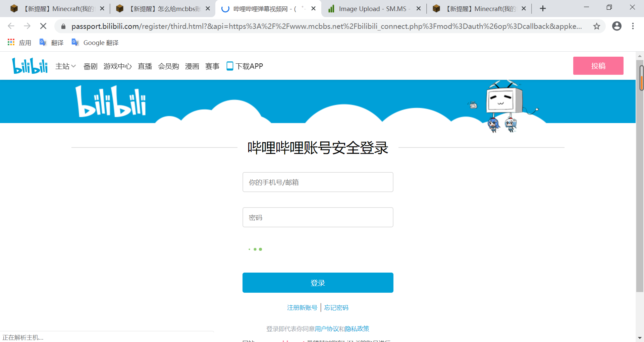644x342 pixels.
Task: Open the 主站 dropdown menu
Action: 66,66
